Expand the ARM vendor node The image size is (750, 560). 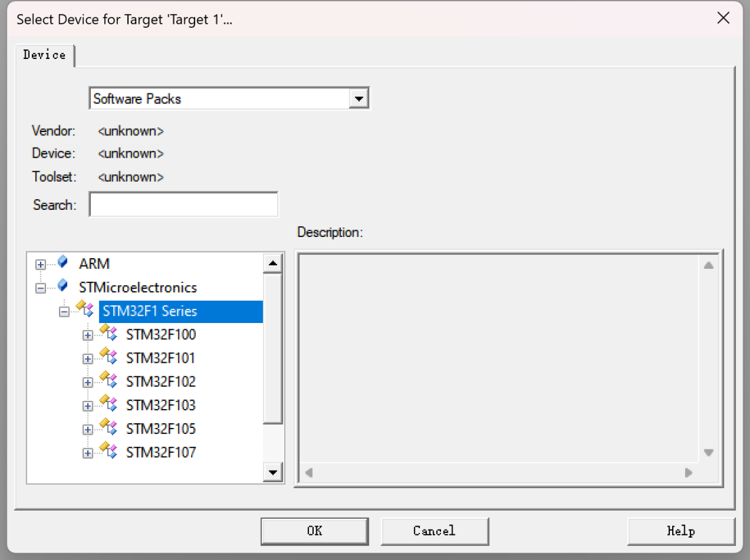41,265
